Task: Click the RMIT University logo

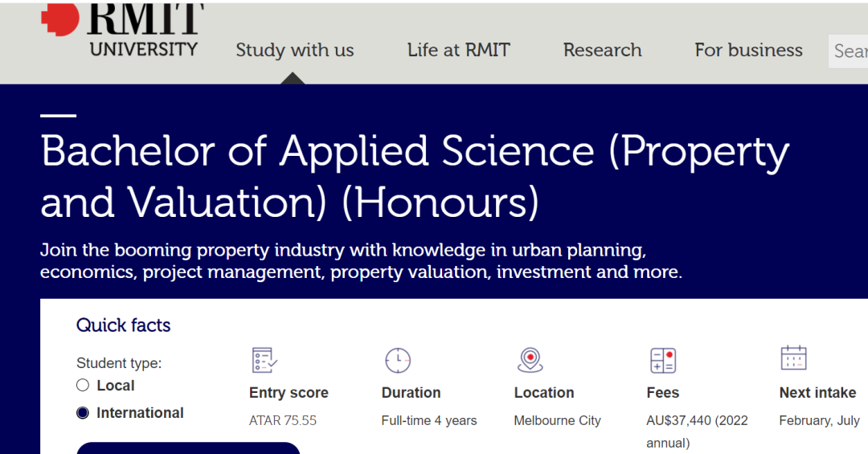Action: pos(121,29)
